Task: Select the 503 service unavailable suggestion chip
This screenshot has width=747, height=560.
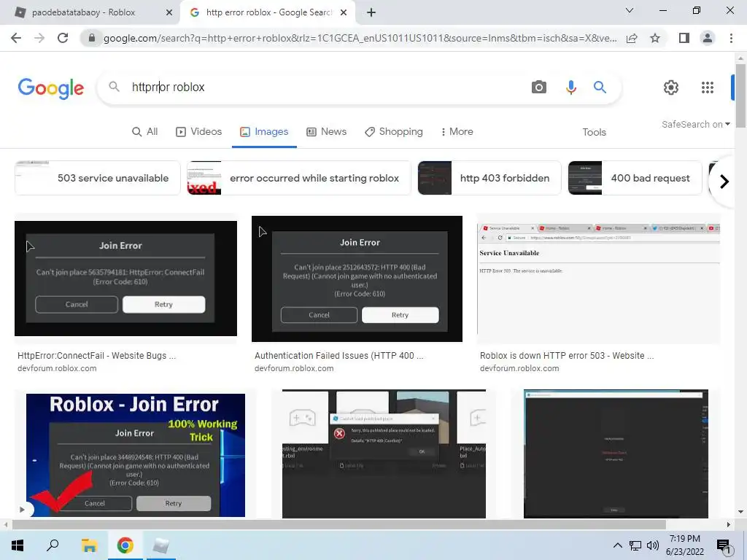Action: coord(98,178)
